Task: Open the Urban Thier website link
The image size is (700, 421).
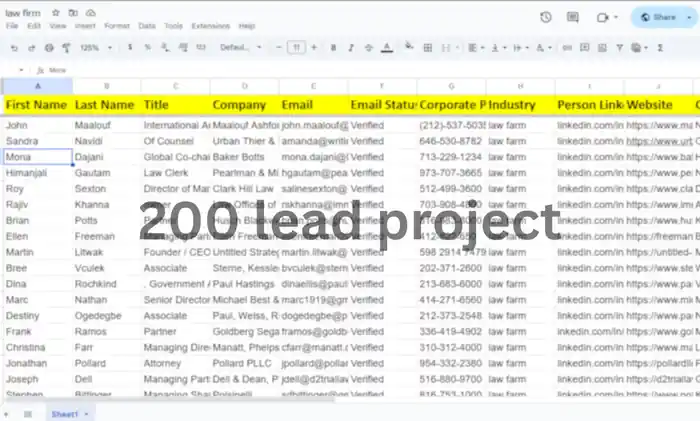Action: coord(659,141)
